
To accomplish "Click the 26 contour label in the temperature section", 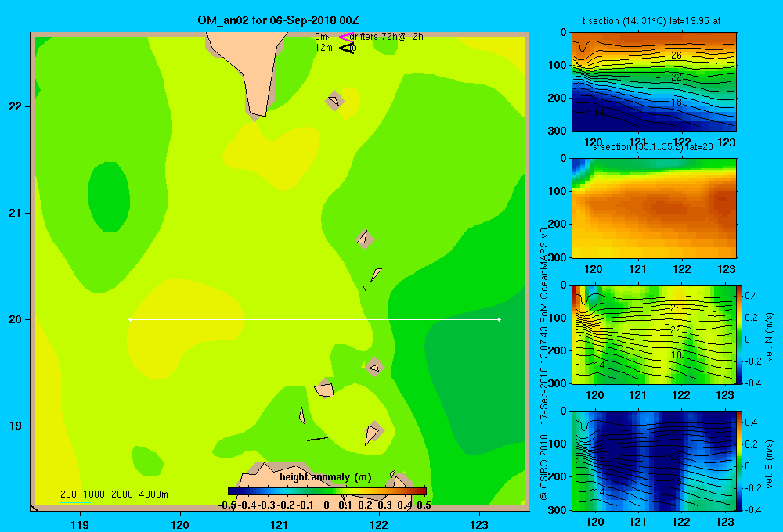I will [x=677, y=56].
